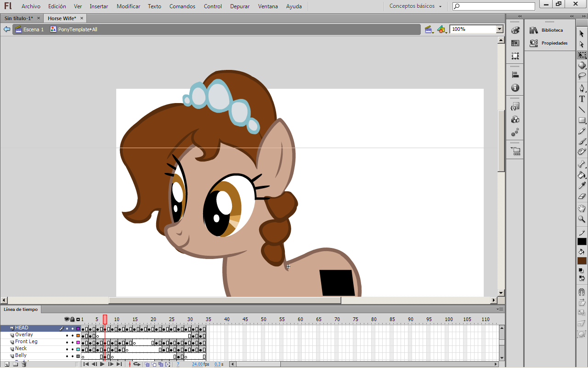
Task: Open the Edit Scene dropdown
Action: (x=430, y=29)
